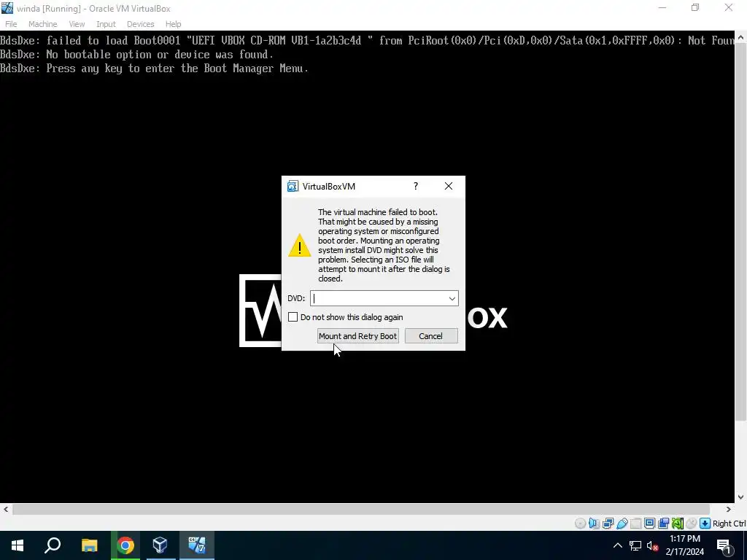Open the USB devices status icon
Viewport: 747px width, 560px height.
622,524
